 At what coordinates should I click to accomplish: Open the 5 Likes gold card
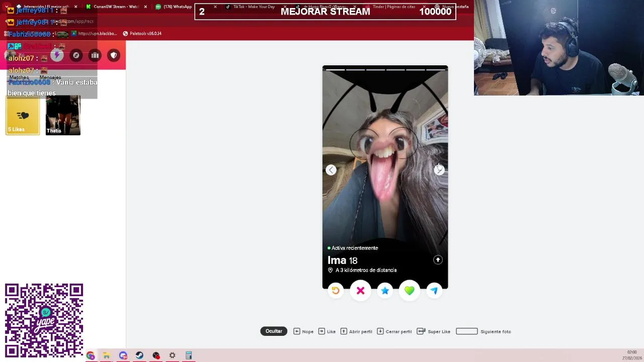click(23, 115)
